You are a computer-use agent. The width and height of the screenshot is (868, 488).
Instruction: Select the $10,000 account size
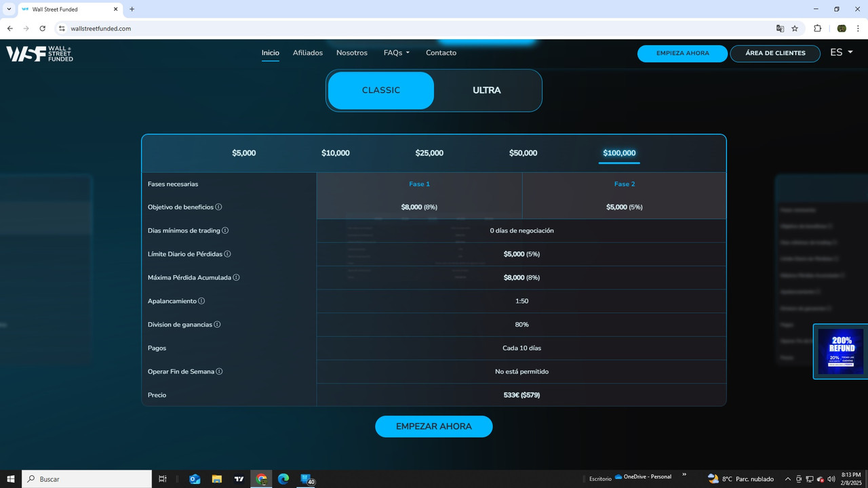pyautogui.click(x=336, y=153)
